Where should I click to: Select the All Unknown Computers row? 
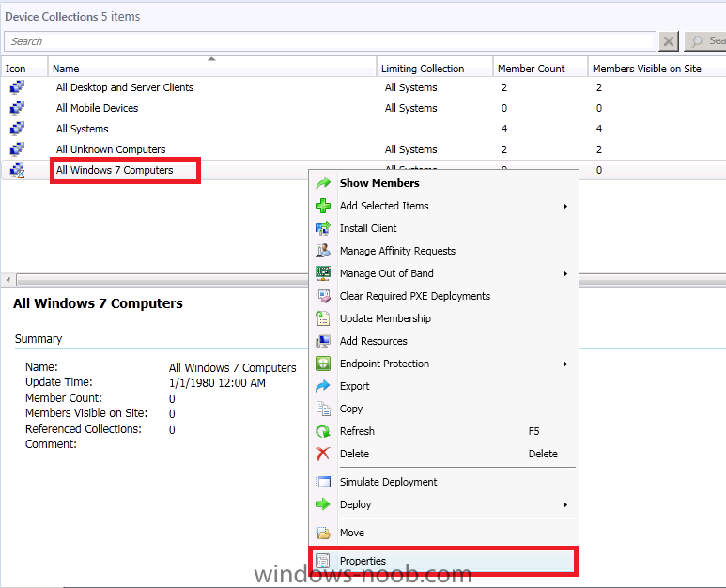tap(363, 149)
